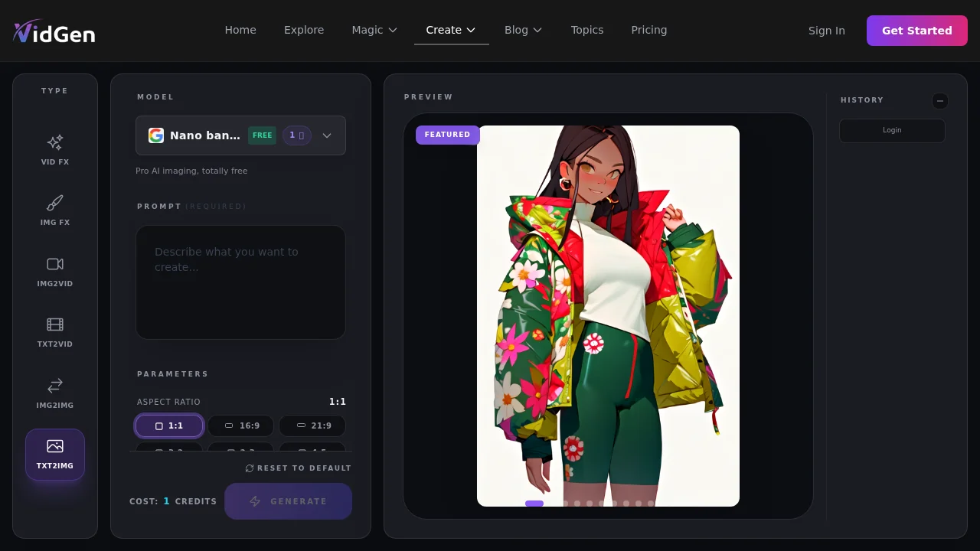Select the first carousel indicator dot
The height and width of the screenshot is (551, 980).
point(534,504)
